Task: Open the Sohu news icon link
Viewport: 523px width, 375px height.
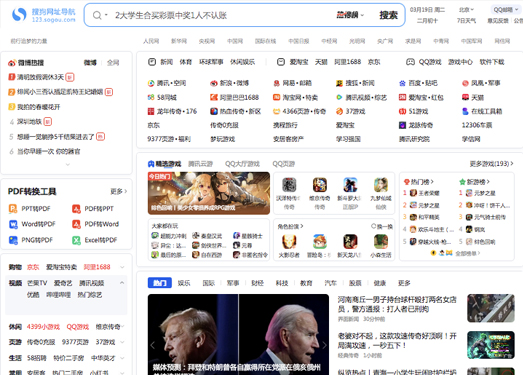Action: (339, 83)
